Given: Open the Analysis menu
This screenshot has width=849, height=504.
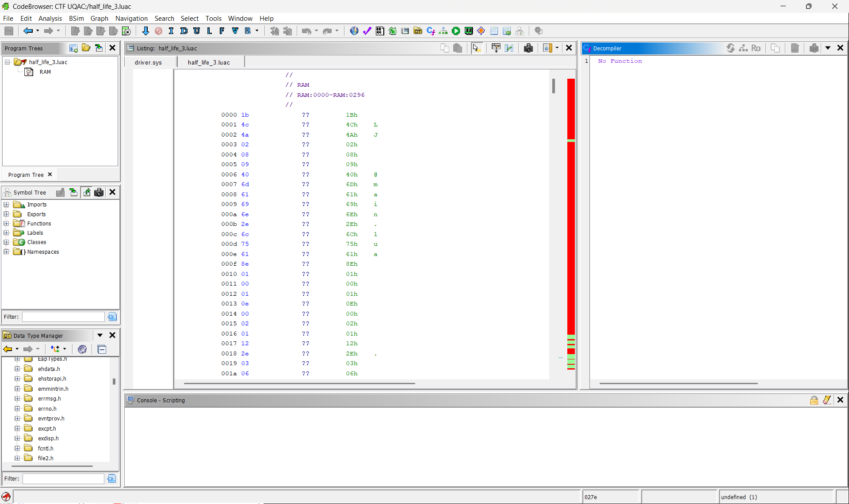Looking at the screenshot, I should tap(50, 18).
